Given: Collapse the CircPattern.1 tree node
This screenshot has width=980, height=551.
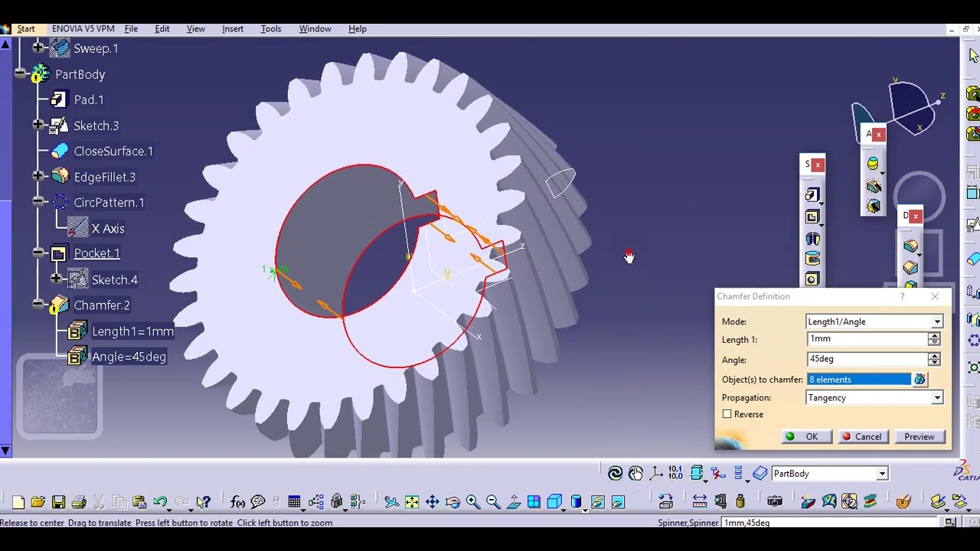Looking at the screenshot, I should tap(38, 202).
